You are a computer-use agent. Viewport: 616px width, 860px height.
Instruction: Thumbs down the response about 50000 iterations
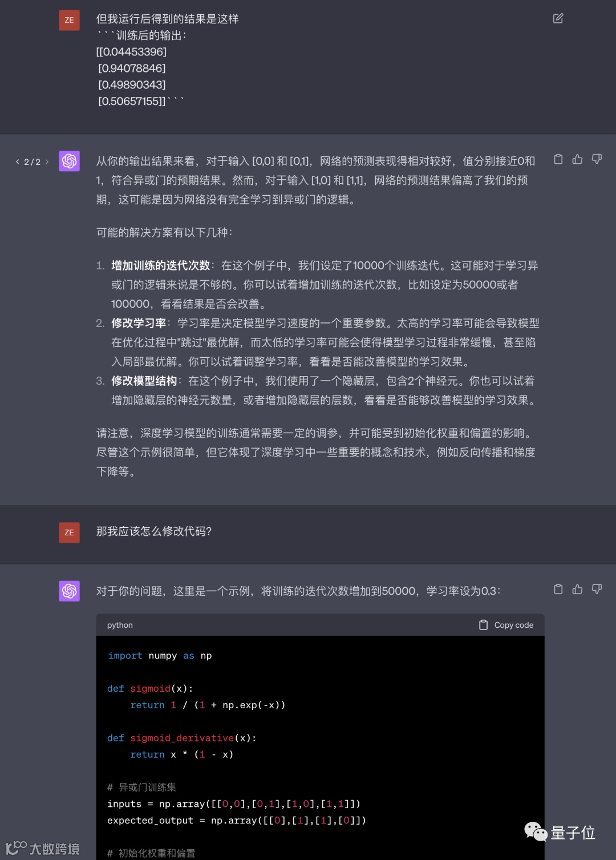click(597, 589)
